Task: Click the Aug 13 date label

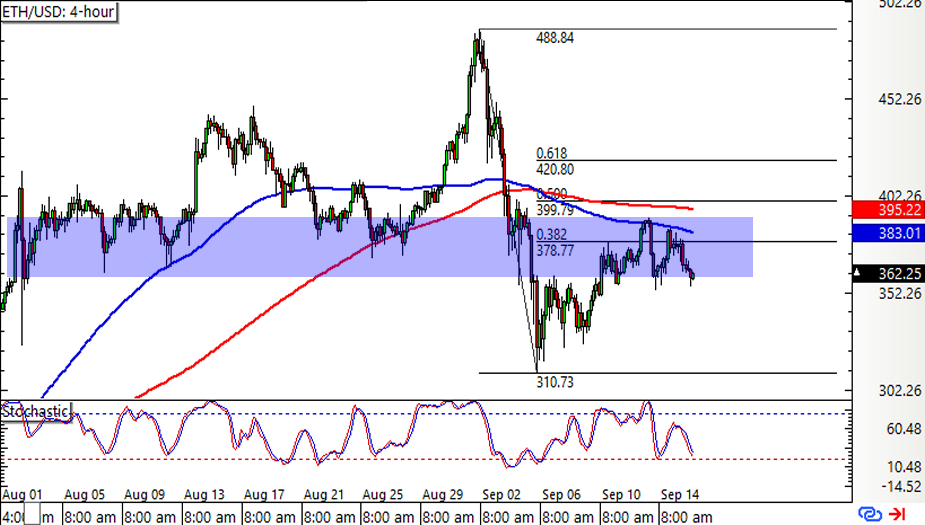Action: 204,494
